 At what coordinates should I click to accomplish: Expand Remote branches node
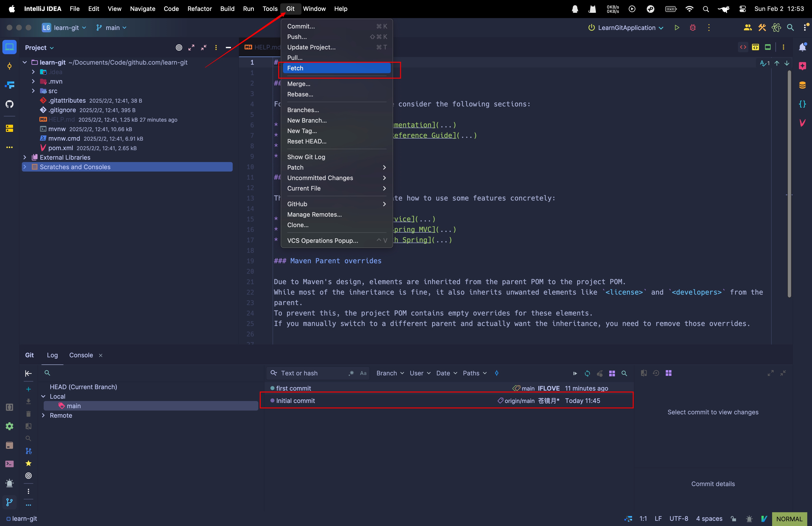tap(43, 415)
